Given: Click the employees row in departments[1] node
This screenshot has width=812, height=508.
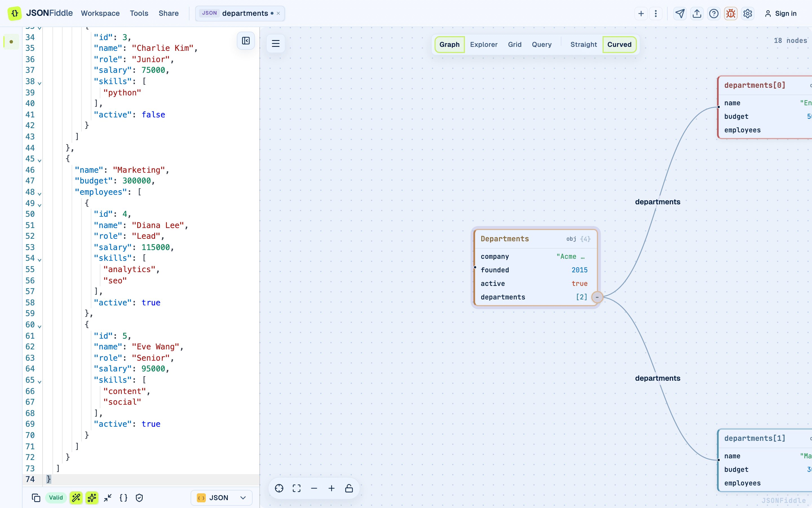Looking at the screenshot, I should pyautogui.click(x=765, y=483).
